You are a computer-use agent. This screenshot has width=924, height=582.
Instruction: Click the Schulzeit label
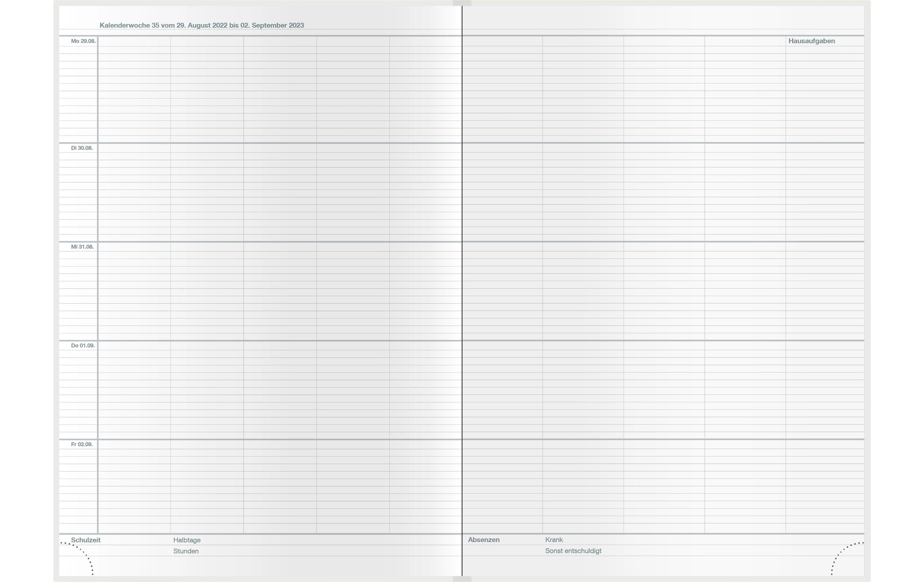pyautogui.click(x=85, y=540)
